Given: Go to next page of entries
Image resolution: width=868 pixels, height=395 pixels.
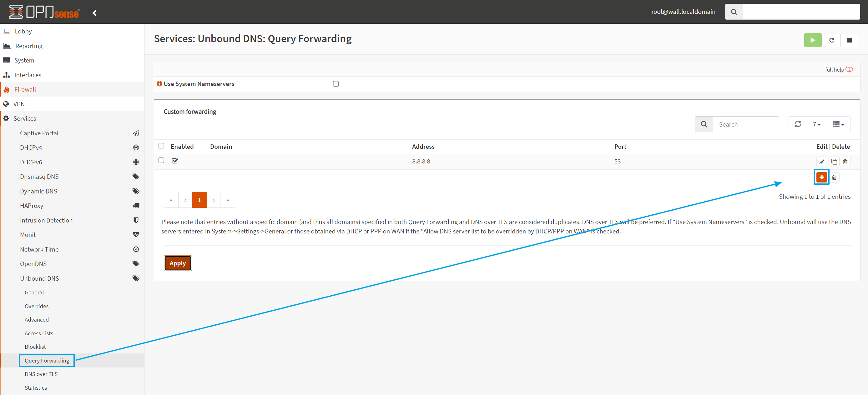Looking at the screenshot, I should pos(214,200).
